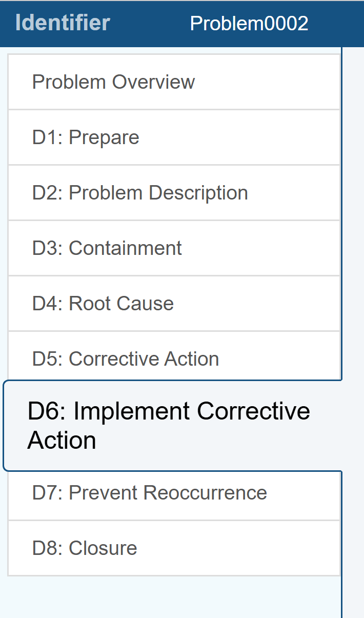Screen dimensions: 364x618
Task: Select the Problem0002 identifier value
Action: [x=249, y=24]
